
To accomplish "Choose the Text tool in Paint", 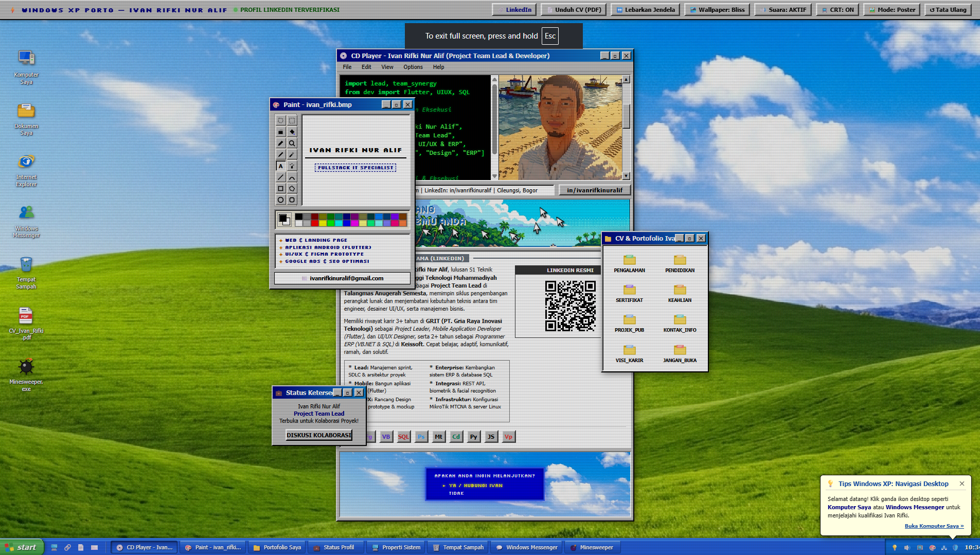I will coord(281,166).
